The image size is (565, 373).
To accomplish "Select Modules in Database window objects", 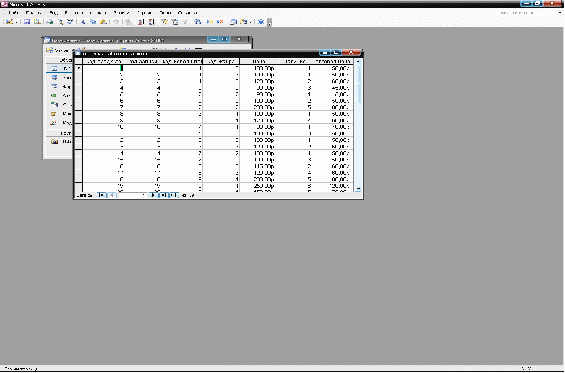I will point(59,123).
